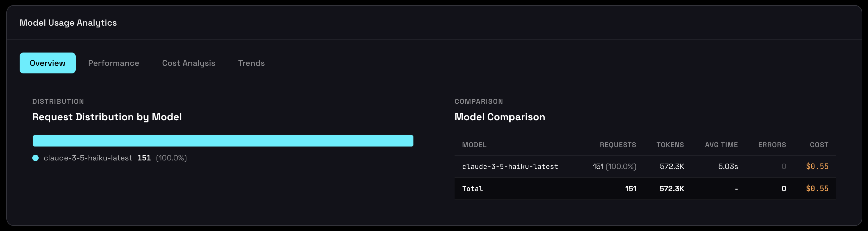
Task: Sort by the TOKENS column header
Action: point(670,145)
